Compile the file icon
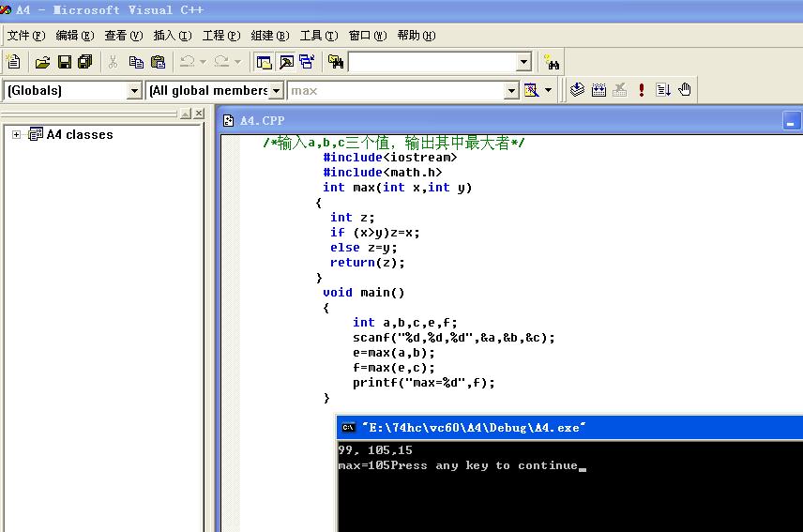Viewport: 803px width, 532px height. (x=577, y=90)
